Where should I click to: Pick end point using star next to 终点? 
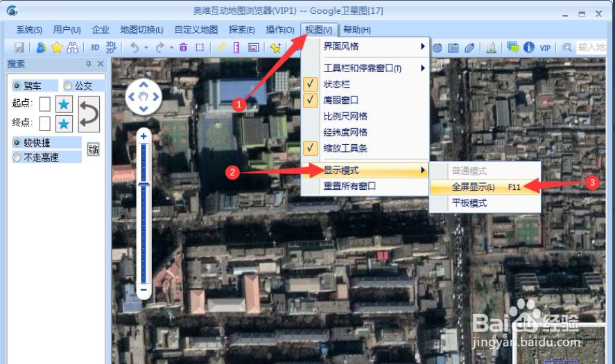64,124
